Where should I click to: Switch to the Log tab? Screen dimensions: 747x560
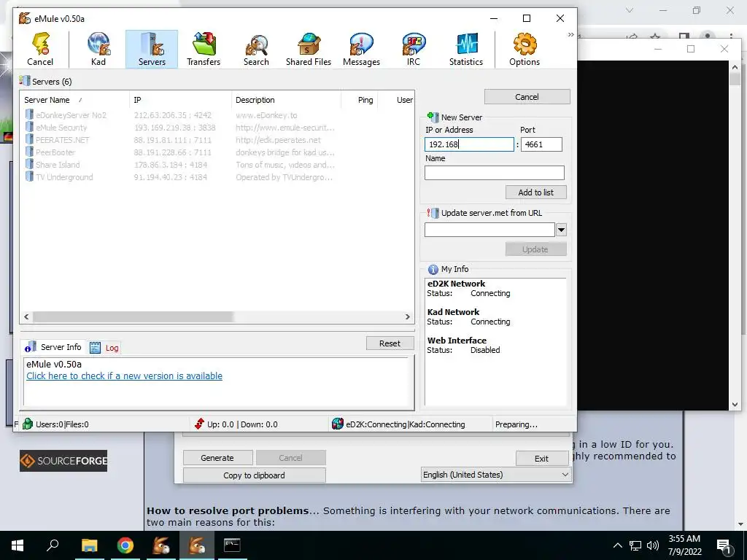point(104,348)
